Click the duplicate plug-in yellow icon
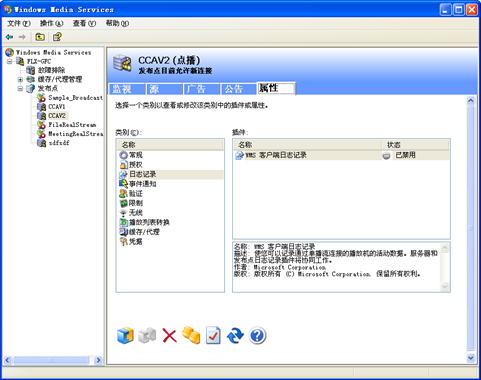 click(x=191, y=335)
